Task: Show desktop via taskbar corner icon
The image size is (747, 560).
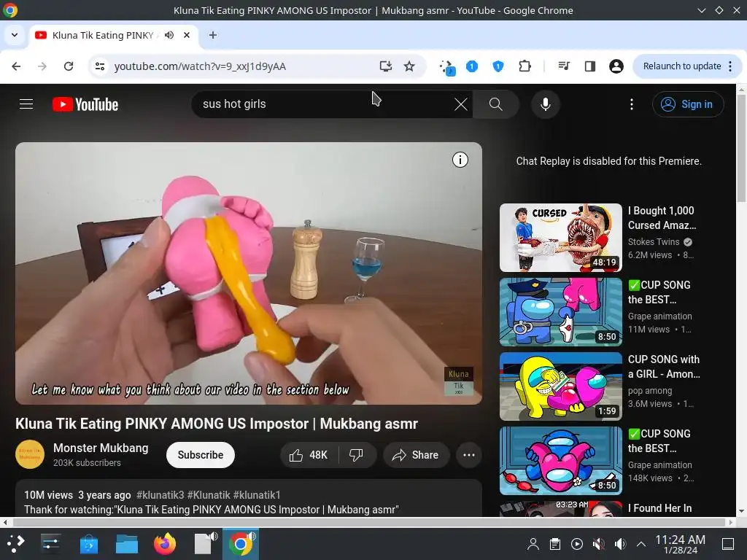Action: [728, 544]
